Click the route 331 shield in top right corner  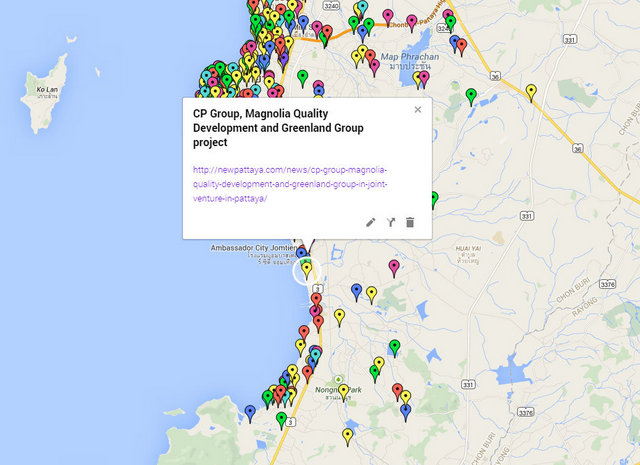(570, 40)
